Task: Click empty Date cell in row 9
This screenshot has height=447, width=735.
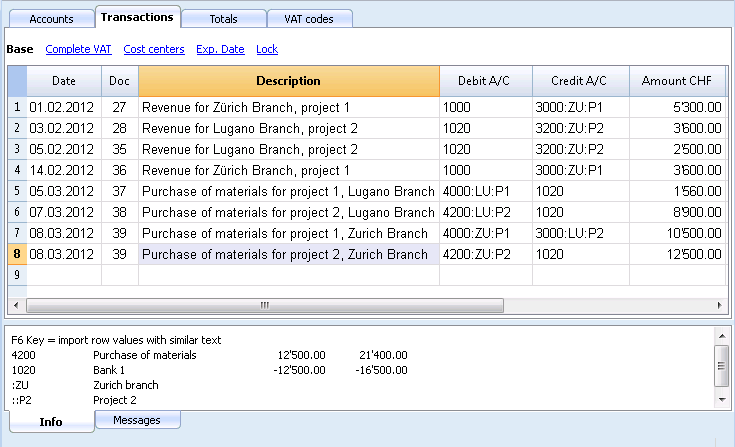Action: pyautogui.click(x=64, y=275)
